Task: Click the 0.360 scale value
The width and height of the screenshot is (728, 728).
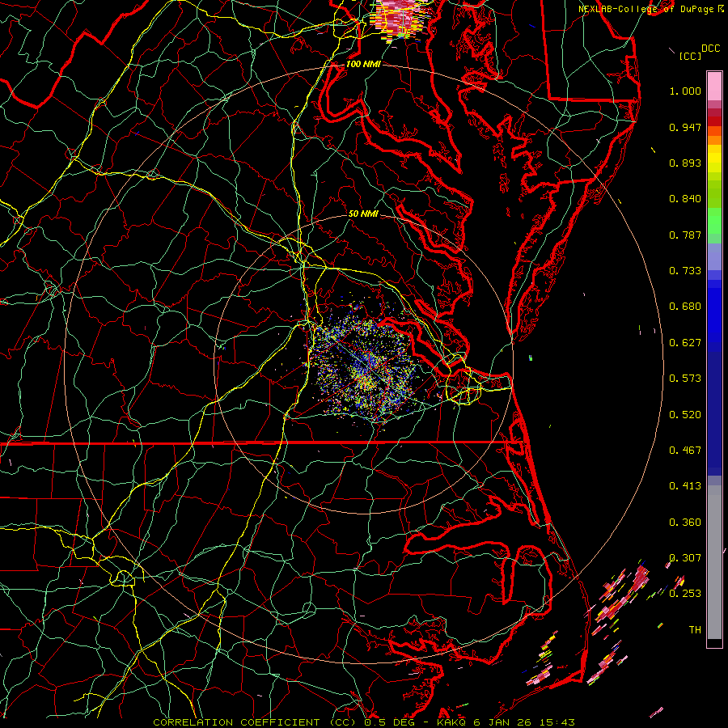Action: click(x=685, y=523)
